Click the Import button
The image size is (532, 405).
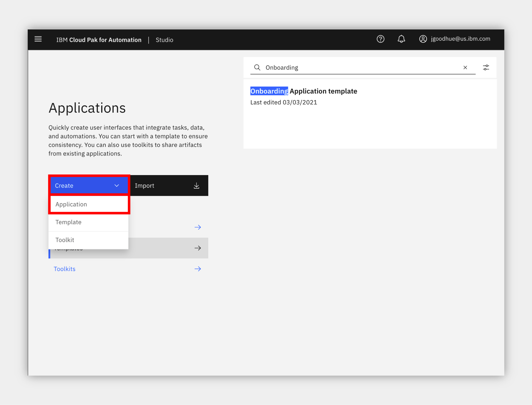pos(169,186)
